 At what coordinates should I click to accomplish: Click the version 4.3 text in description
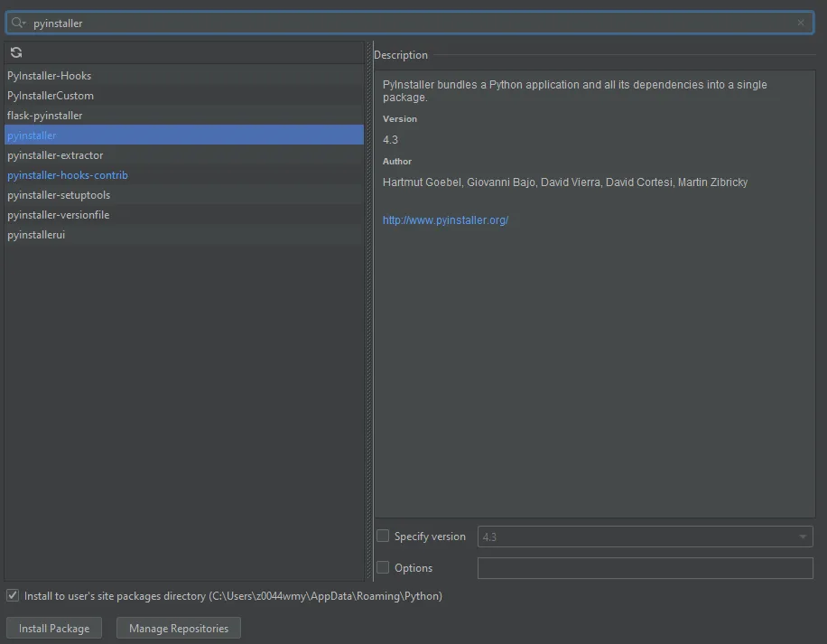click(390, 140)
